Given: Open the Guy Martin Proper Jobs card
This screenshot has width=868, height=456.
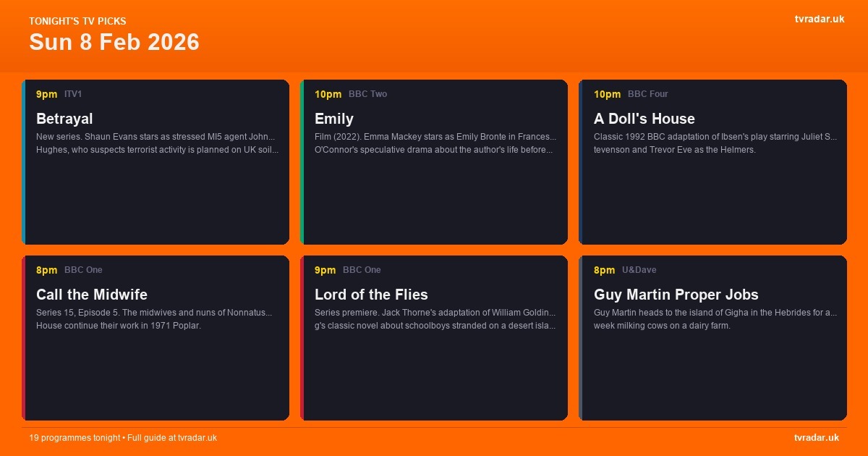Looking at the screenshot, I should (712, 337).
